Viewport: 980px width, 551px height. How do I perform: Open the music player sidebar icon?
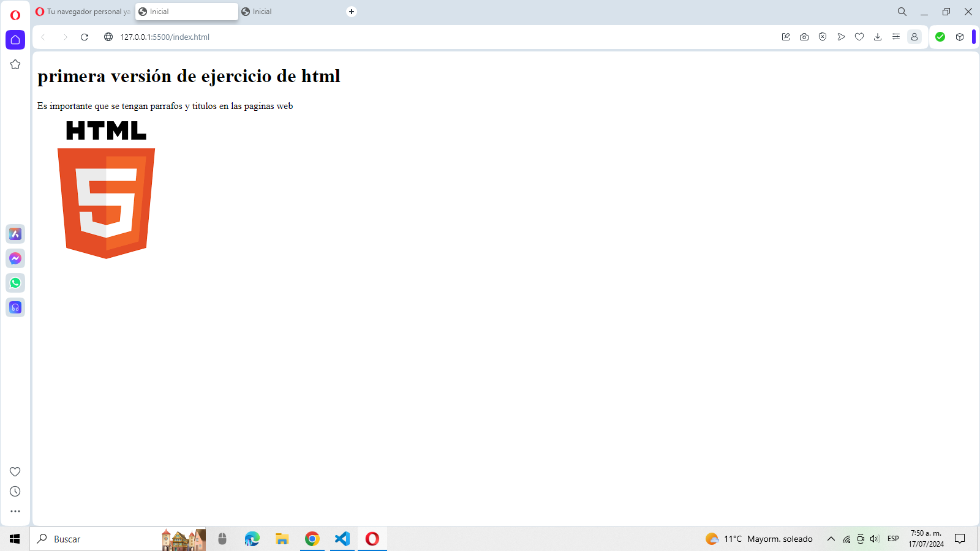tap(15, 307)
